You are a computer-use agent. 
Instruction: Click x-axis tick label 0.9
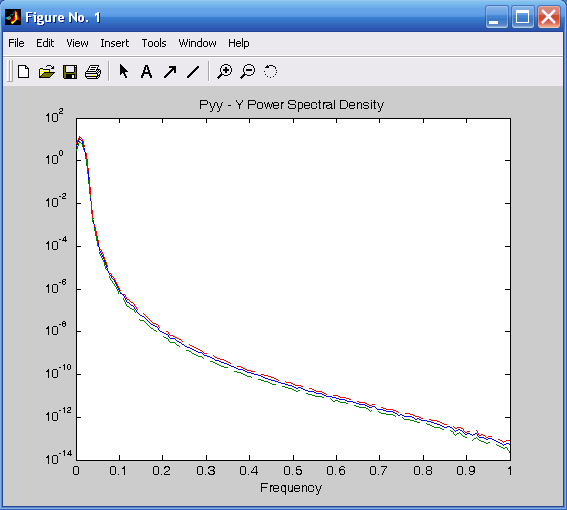[466, 471]
